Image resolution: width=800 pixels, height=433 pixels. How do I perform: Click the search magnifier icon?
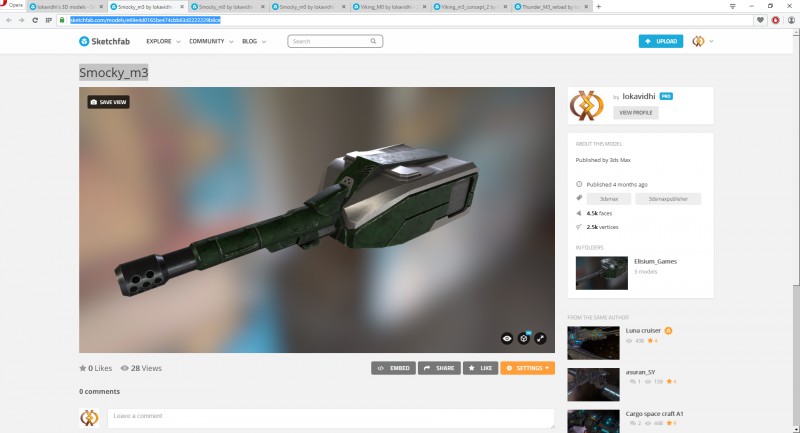373,41
